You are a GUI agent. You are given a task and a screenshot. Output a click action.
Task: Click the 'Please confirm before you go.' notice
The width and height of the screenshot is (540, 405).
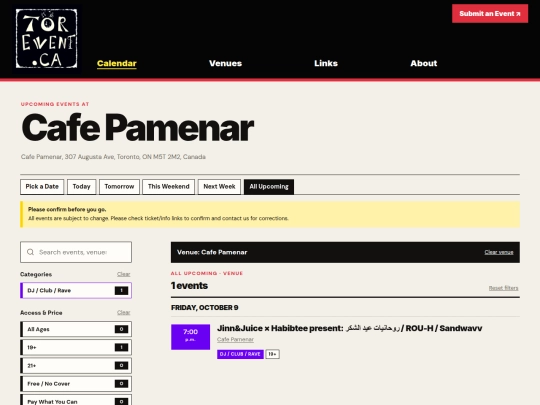tap(67, 209)
